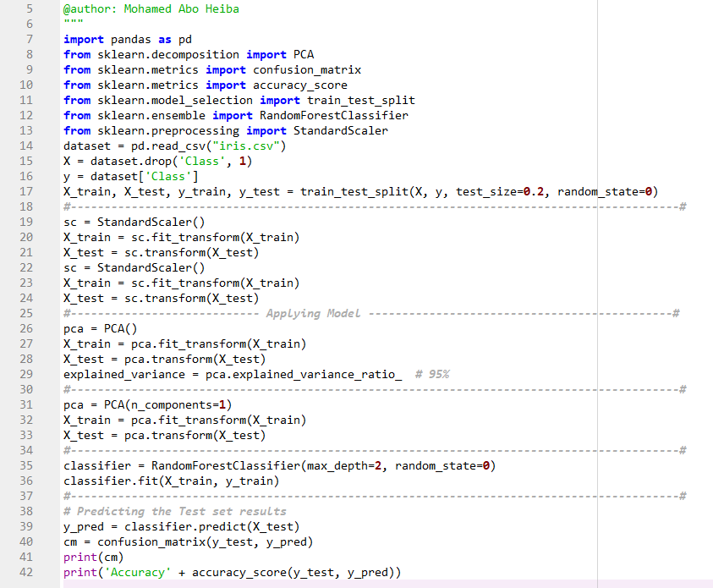Screen dimensions: 713x588
Task: Click line number 14 in the gutter
Action: click(26, 146)
